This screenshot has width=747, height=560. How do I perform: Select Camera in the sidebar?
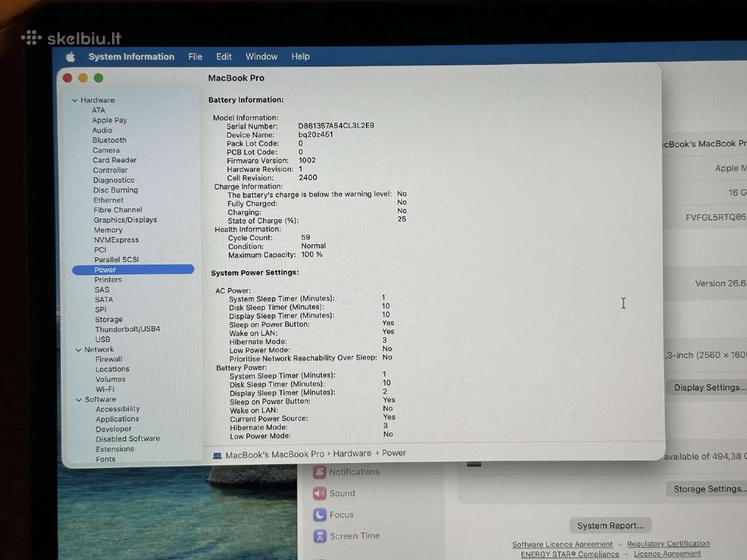coord(106,150)
